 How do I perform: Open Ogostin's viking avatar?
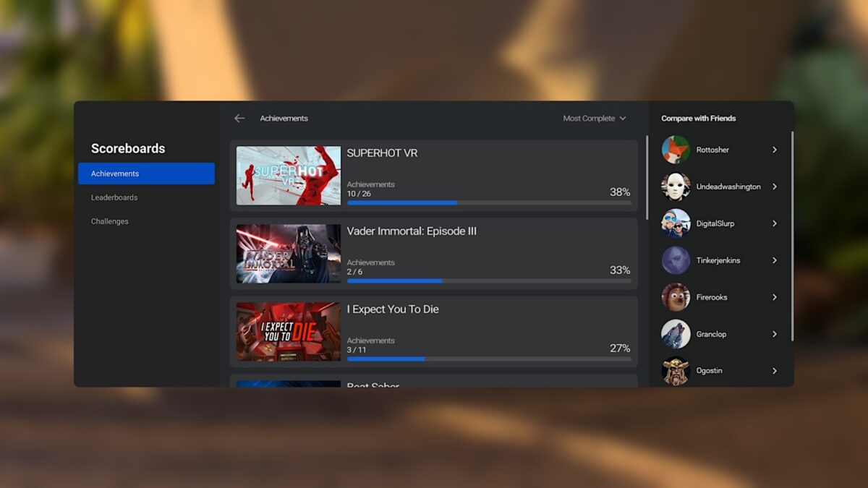point(676,371)
